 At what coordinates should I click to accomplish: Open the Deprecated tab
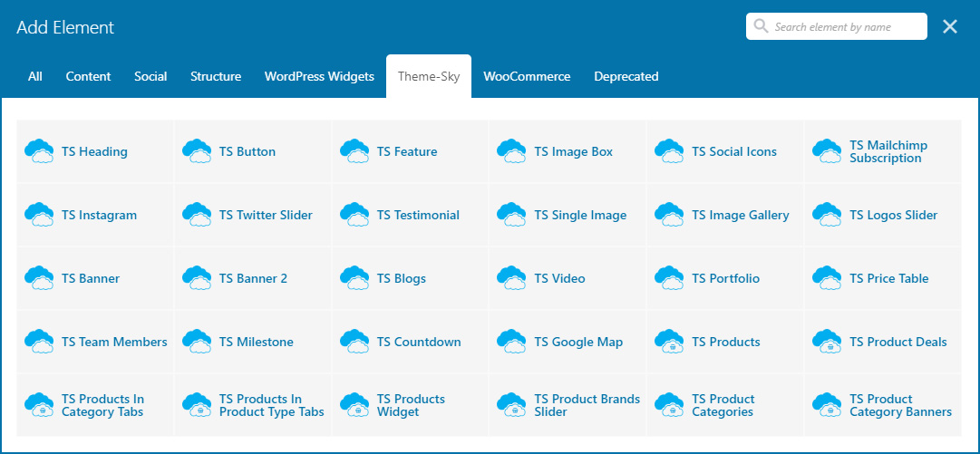[626, 76]
